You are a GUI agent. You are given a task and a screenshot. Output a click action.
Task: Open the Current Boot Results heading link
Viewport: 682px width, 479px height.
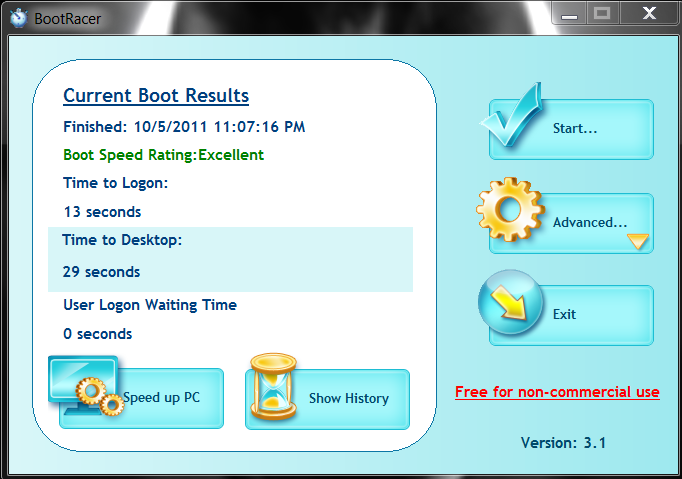tap(156, 96)
